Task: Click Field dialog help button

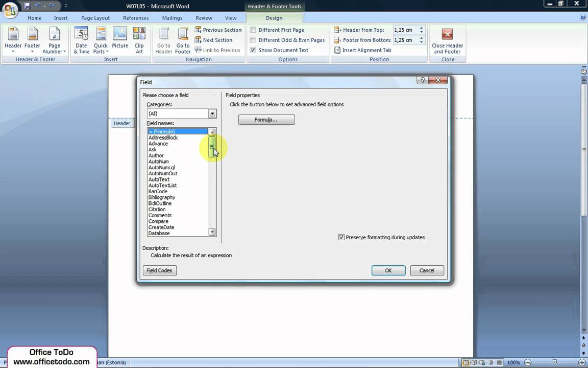Action: coord(422,80)
